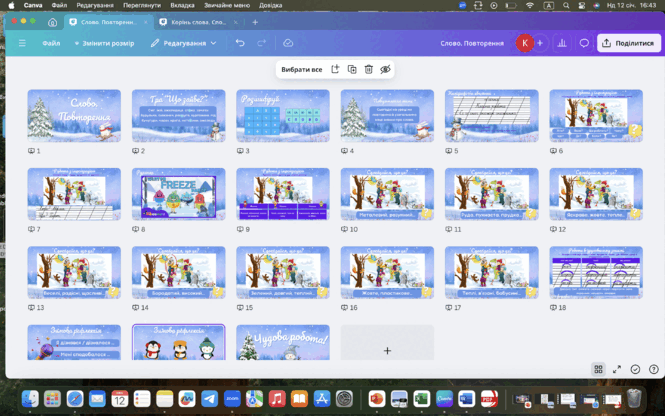The width and height of the screenshot is (665, 416).
Task: Click the Поділитися share button
Action: click(x=629, y=43)
